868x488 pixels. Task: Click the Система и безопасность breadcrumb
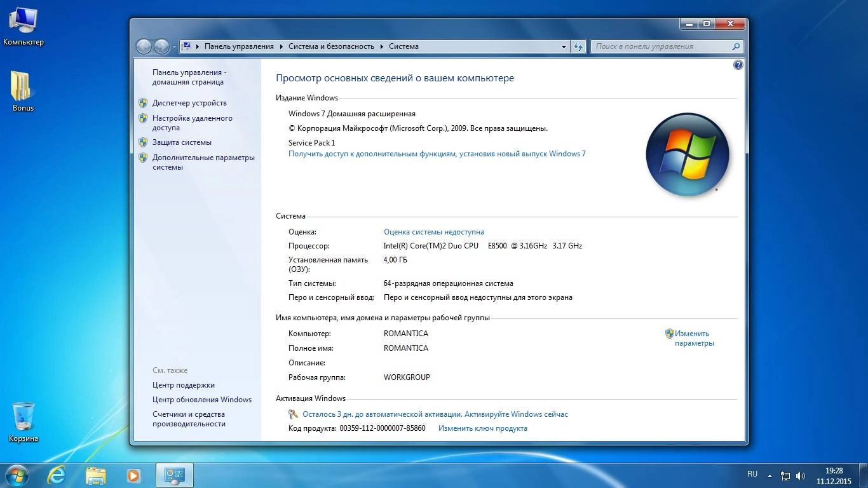click(x=331, y=46)
